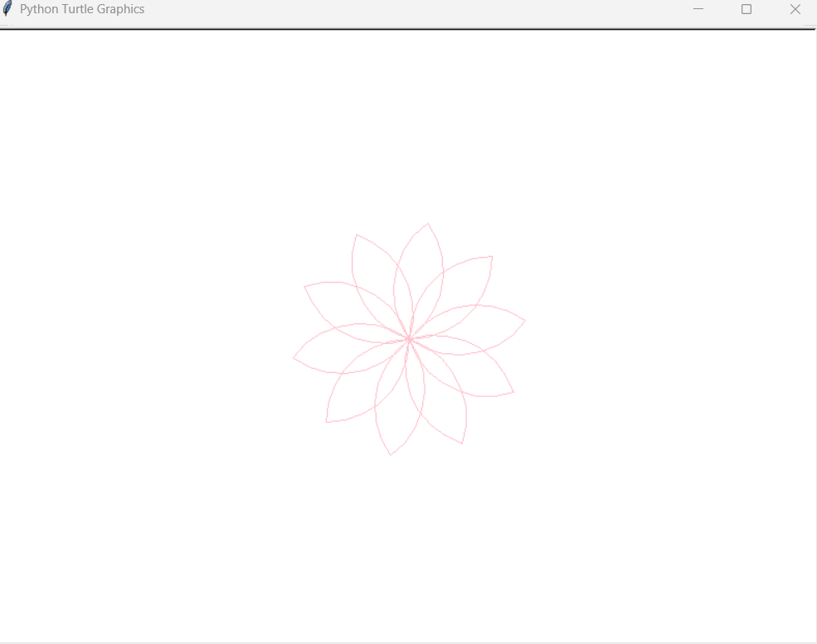Click the center of the pink flower drawing
Image resolution: width=817 pixels, height=644 pixels.
409,339
